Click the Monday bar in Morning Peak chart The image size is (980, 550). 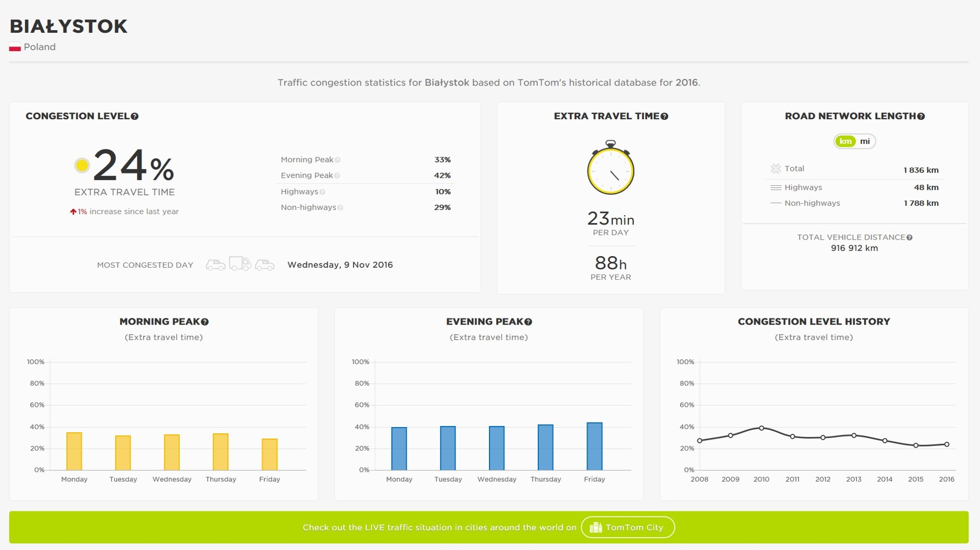(74, 451)
